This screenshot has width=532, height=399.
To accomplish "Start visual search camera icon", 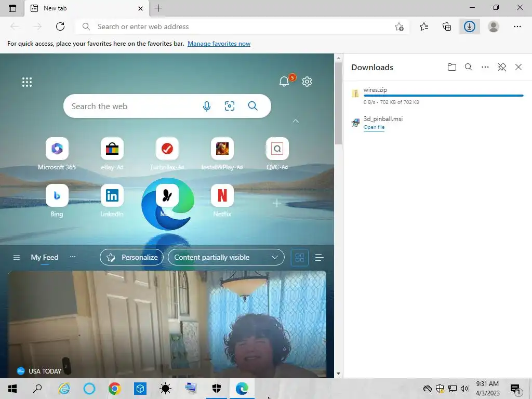I will point(229,106).
